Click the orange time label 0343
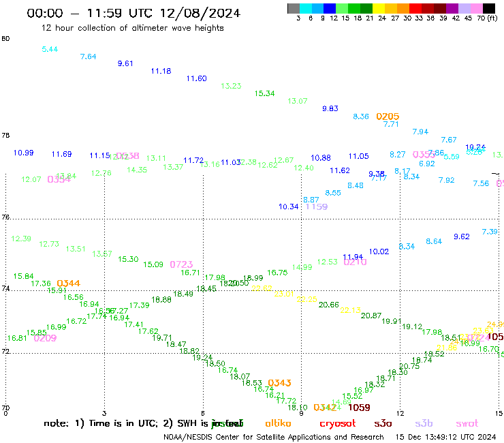Viewport: 504px width, 443px height. pyautogui.click(x=279, y=383)
